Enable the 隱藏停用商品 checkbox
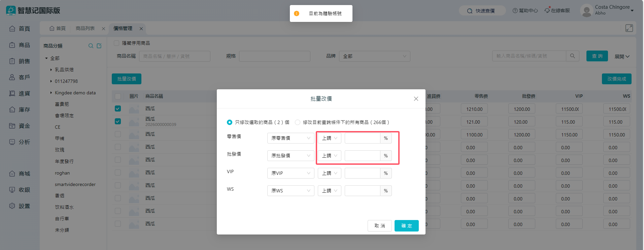Image resolution: width=644 pixels, height=250 pixels. pos(116,43)
